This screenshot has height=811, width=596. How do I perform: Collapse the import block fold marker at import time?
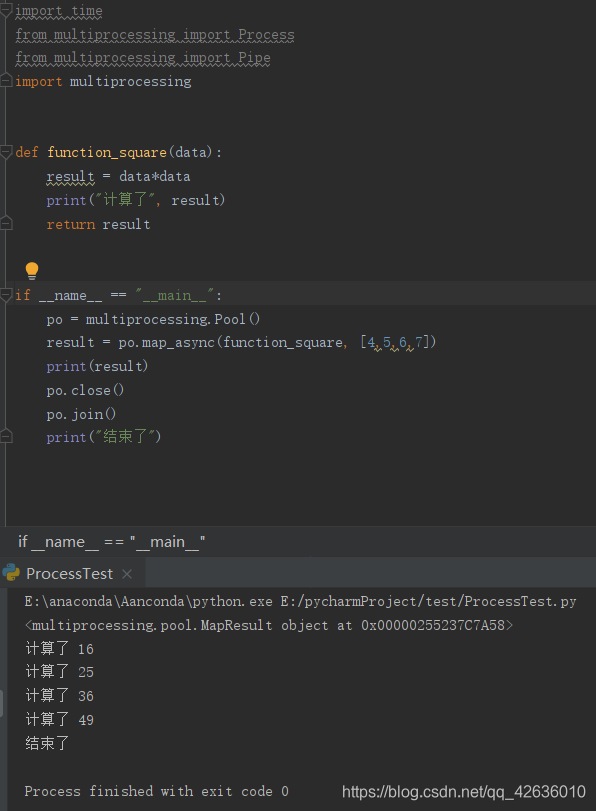tap(6, 10)
